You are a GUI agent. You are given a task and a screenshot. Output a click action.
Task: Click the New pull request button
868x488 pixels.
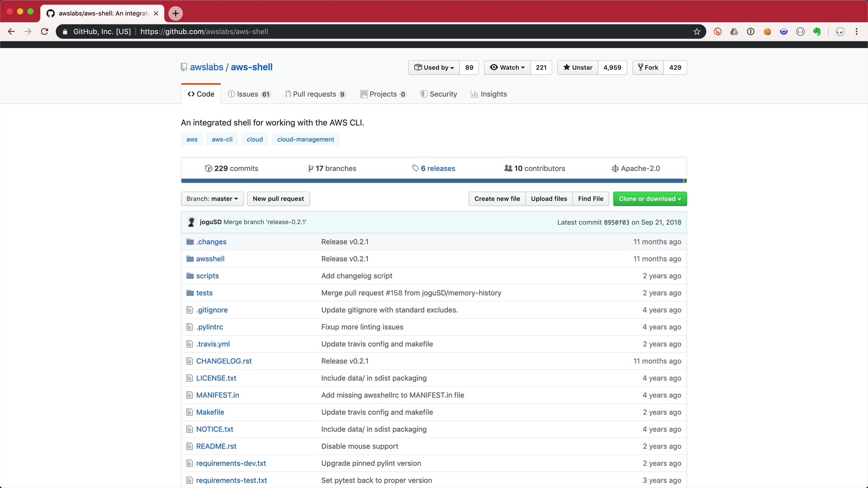(278, 199)
